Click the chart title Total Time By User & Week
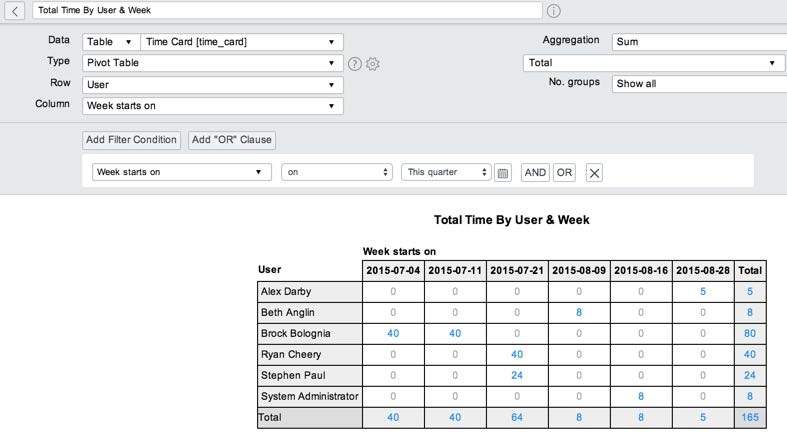The image size is (787, 434). click(x=511, y=220)
